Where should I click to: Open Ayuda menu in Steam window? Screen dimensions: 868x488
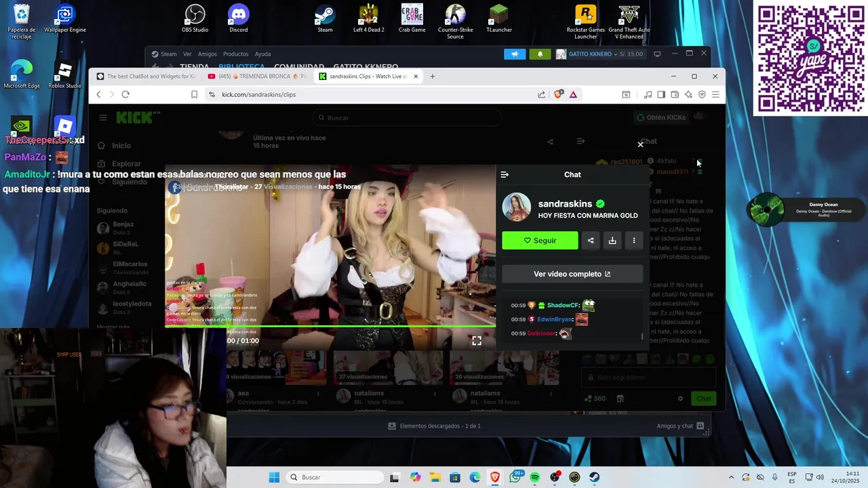(262, 54)
